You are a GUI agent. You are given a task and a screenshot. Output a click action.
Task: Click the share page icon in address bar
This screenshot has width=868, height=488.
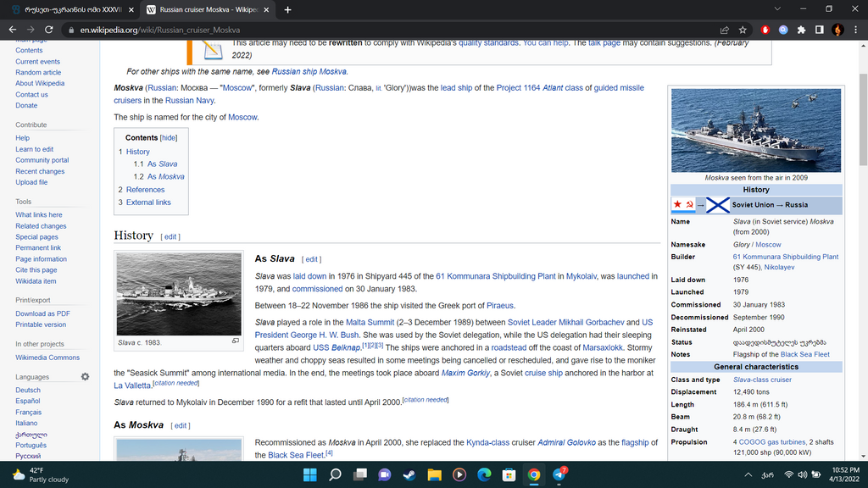[x=725, y=30]
